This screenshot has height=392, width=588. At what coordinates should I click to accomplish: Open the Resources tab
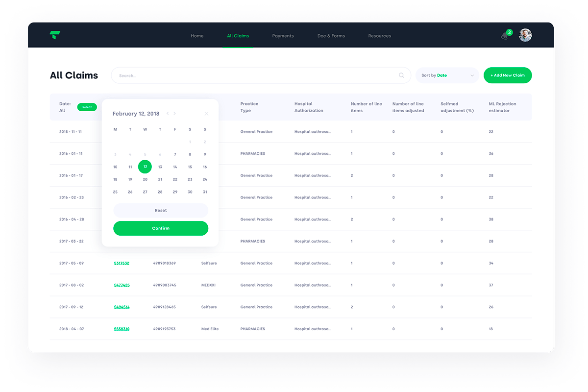380,36
